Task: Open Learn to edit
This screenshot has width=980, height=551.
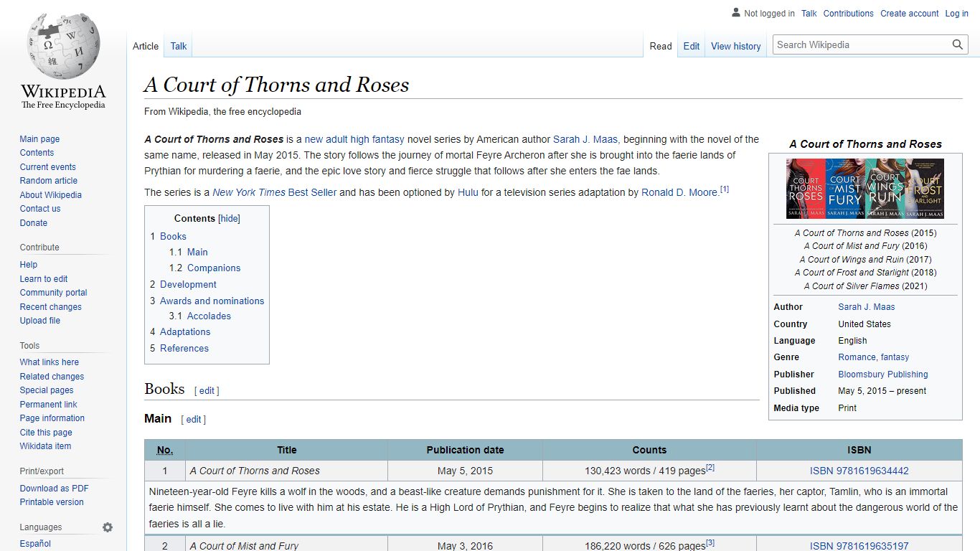Action: [44, 279]
